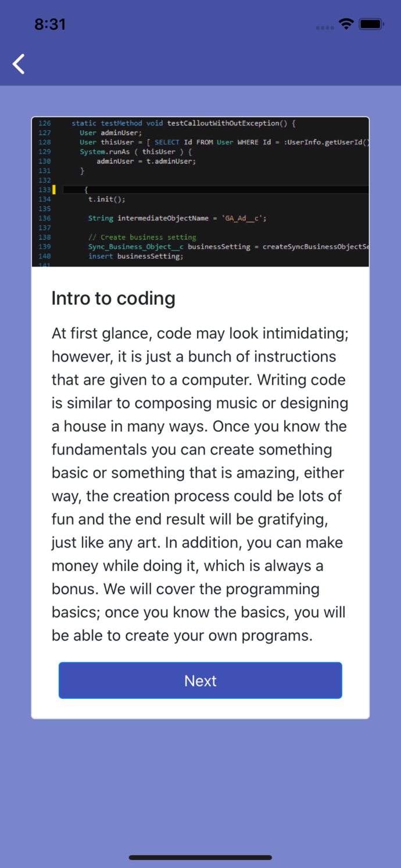
Task: Click line number 126 in code image
Action: tap(45, 123)
